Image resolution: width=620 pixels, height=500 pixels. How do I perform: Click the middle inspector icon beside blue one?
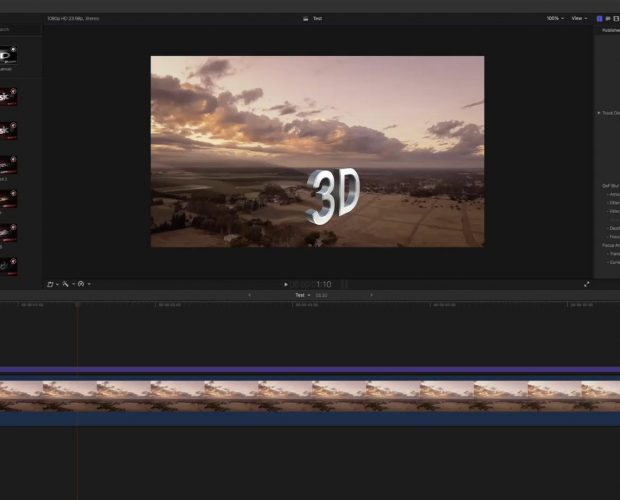tap(608, 19)
